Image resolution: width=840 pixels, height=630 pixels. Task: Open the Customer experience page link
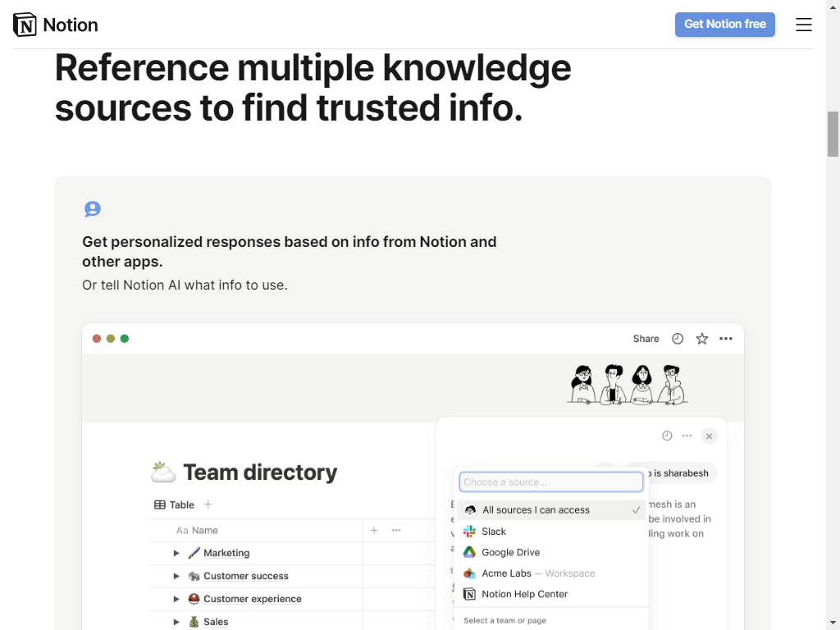coord(253,599)
